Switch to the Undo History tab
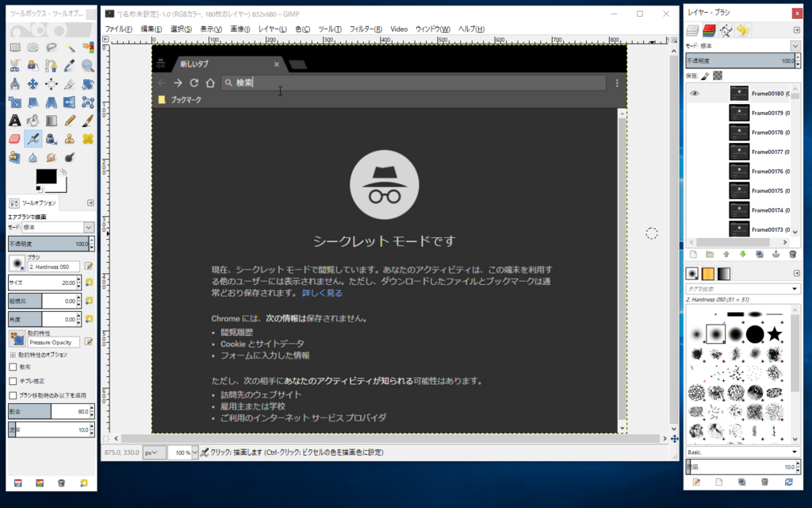 pos(742,30)
